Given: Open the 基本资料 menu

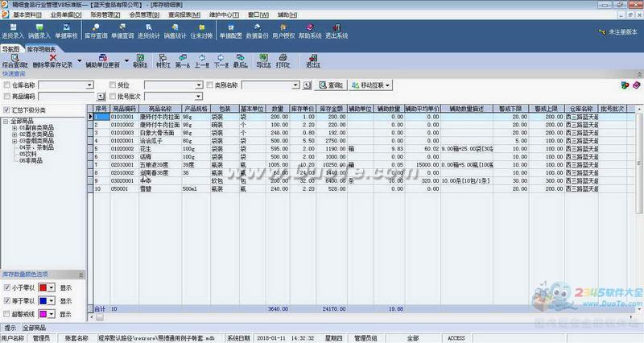Looking at the screenshot, I should coord(27,14).
